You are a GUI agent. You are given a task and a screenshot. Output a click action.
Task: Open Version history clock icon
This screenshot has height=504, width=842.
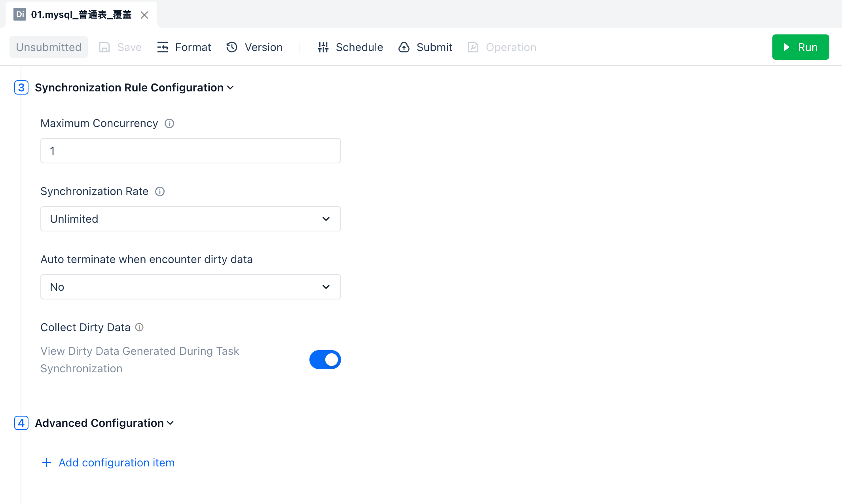[x=232, y=47]
